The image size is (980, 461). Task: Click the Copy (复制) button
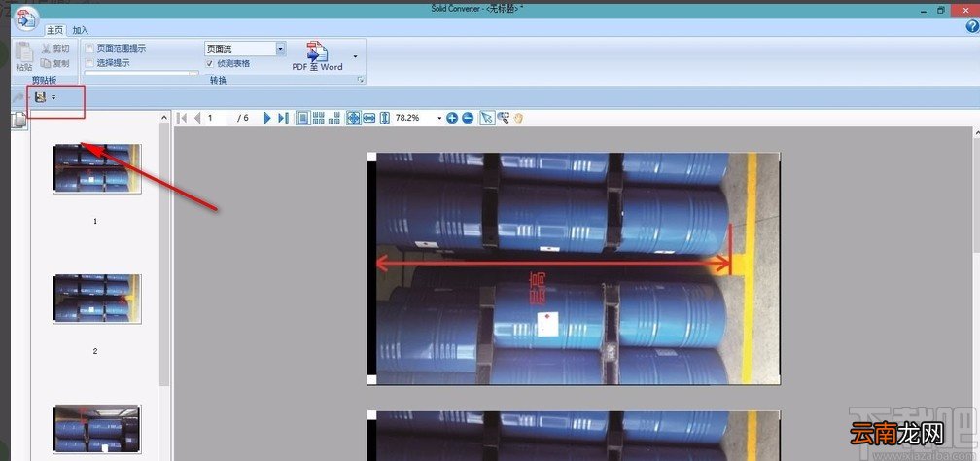(55, 63)
